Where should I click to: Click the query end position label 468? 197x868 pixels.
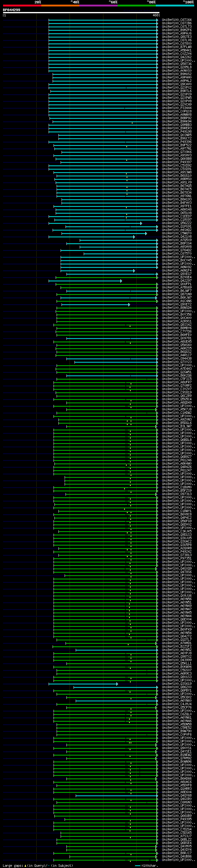pos(155,15)
